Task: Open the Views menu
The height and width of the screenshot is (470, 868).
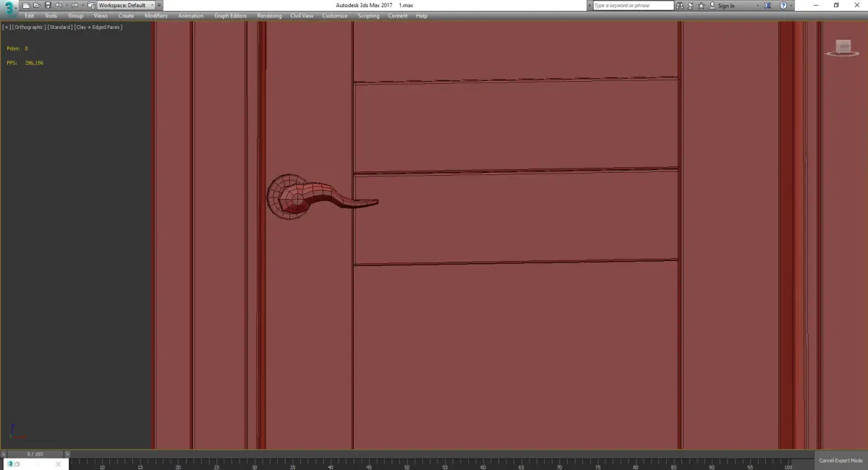Action: click(x=101, y=16)
